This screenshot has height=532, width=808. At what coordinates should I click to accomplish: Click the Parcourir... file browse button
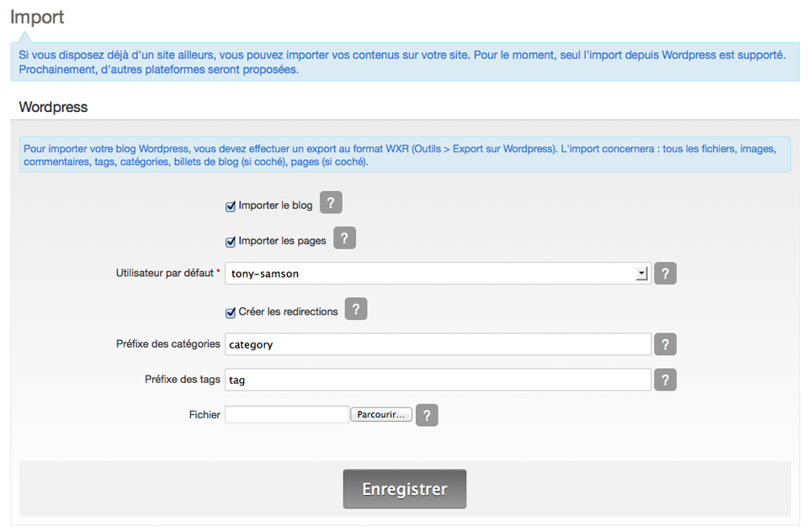point(381,414)
